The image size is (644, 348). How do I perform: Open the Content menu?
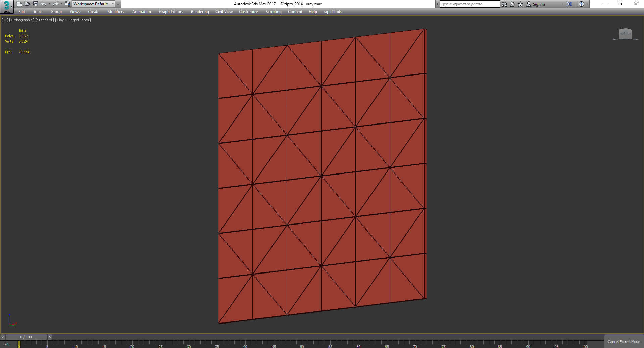coord(295,12)
